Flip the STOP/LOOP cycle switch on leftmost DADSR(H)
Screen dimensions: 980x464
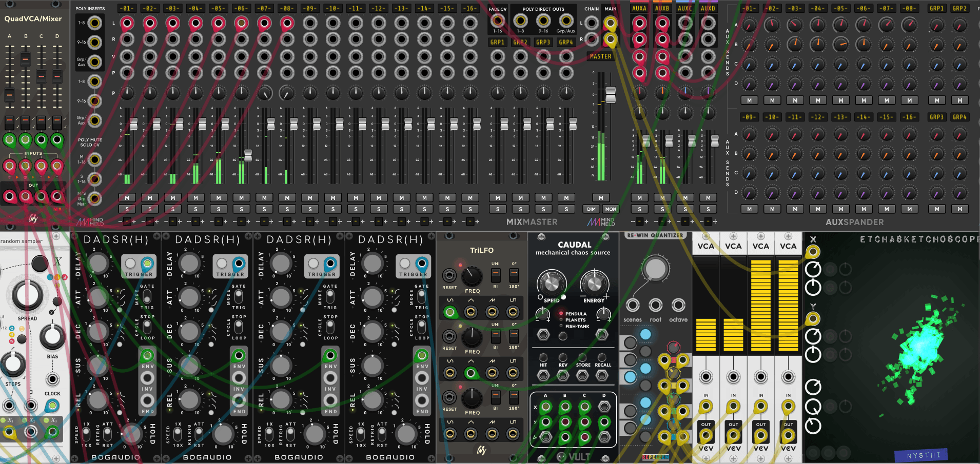(147, 327)
